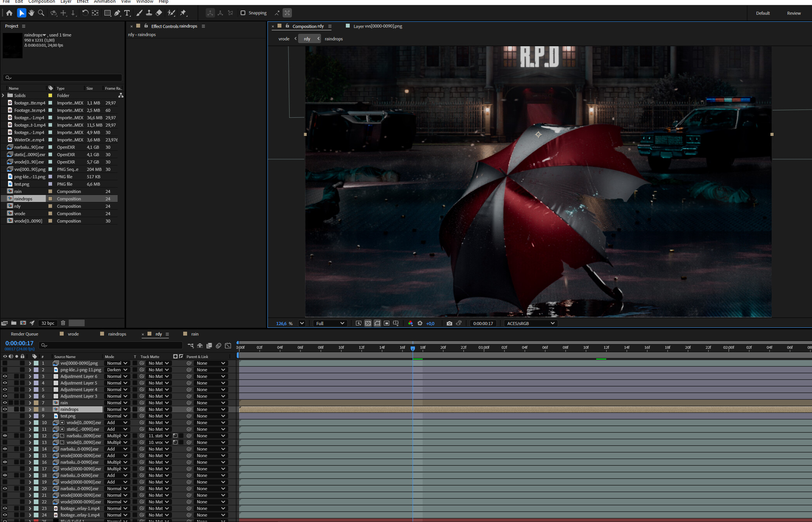Click the reset exposure icon
Image resolution: width=812 pixels, height=522 pixels.
[x=420, y=323]
